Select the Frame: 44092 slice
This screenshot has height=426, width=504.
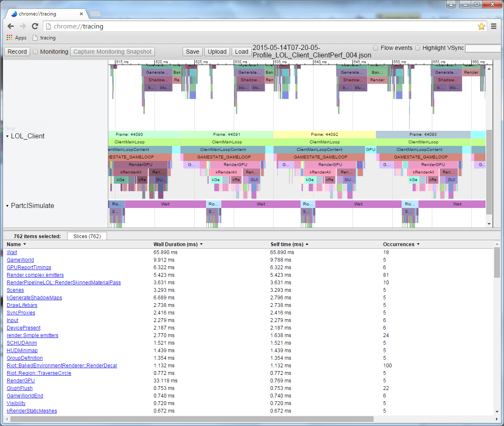pyautogui.click(x=324, y=135)
